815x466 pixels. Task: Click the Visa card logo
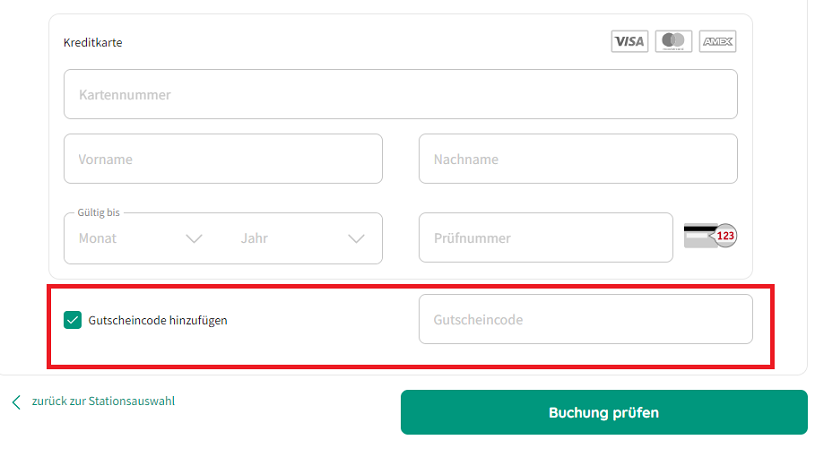coord(629,41)
